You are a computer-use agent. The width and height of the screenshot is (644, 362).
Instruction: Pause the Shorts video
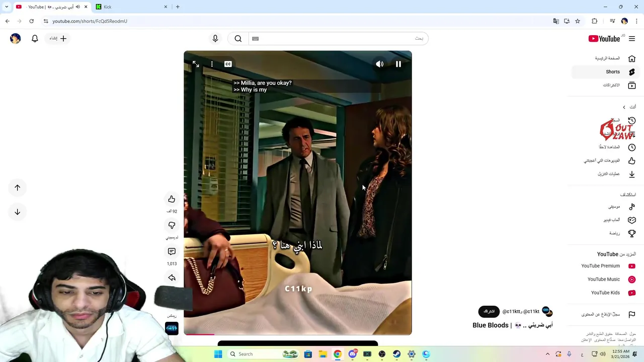click(x=398, y=64)
